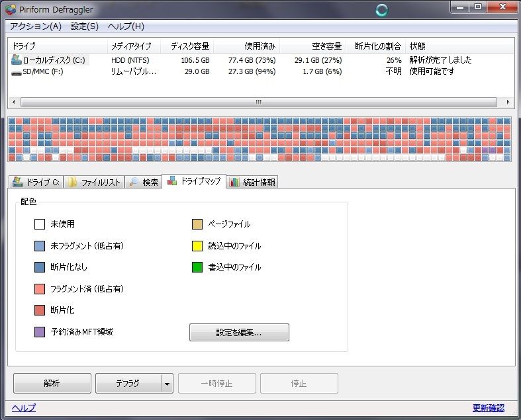
Task: Click the 27.3 GB (94%) used cell
Action: (252, 71)
